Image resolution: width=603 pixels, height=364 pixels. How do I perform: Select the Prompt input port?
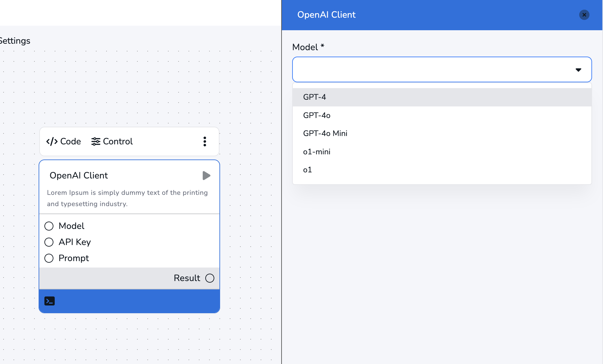[x=49, y=258]
